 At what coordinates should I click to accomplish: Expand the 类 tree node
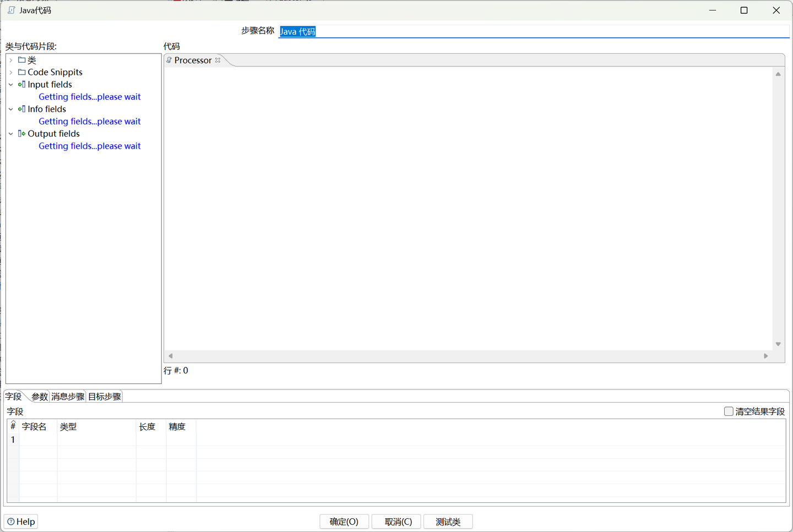(10, 60)
